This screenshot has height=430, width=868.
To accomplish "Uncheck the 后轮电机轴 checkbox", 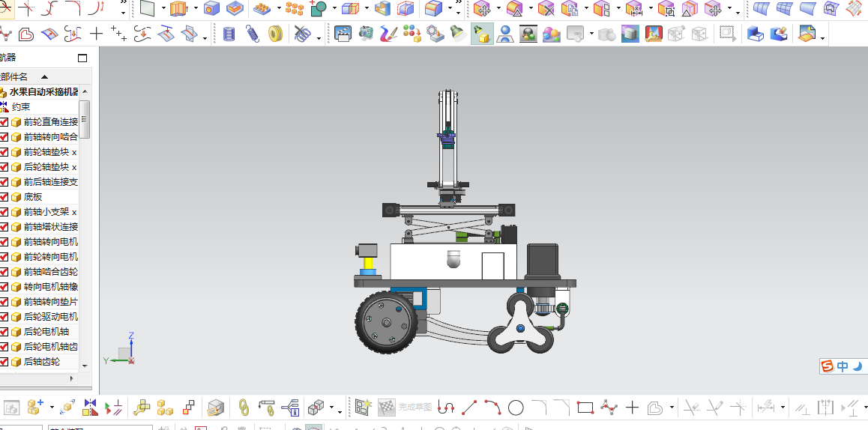I will click(4, 332).
